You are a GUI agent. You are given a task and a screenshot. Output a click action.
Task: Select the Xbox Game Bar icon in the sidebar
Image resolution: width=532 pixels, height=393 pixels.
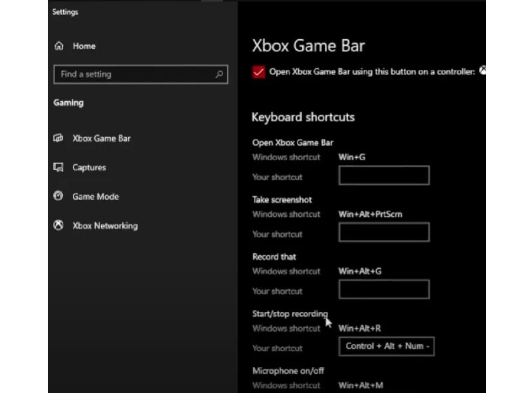tap(58, 138)
